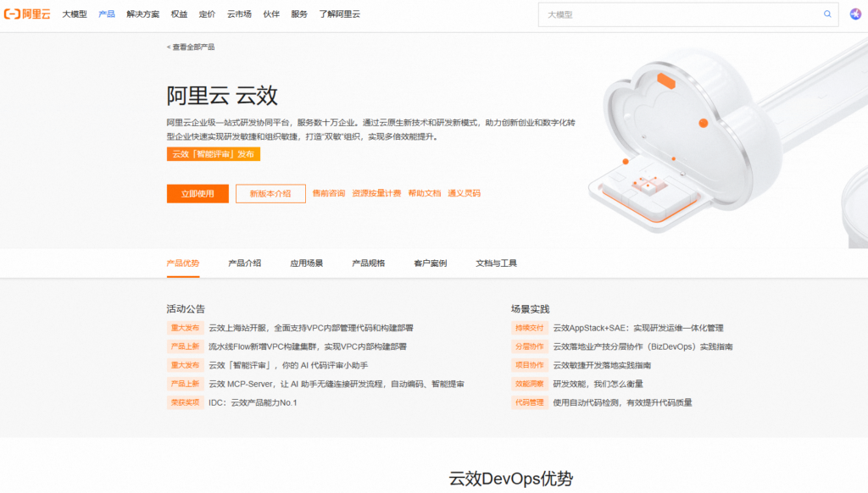Screen dimensions: 868x493
Task: Open the 权益 menu
Action: (179, 14)
